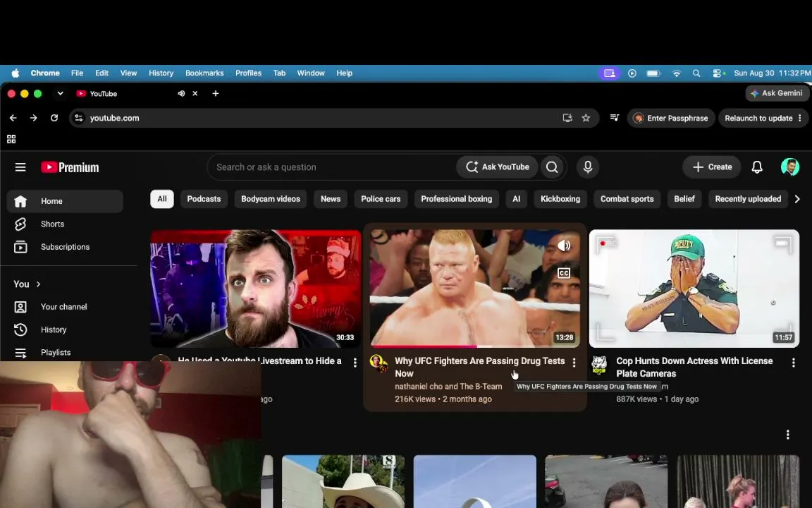Open the Edit menu
This screenshot has height=508, width=812.
coord(102,73)
